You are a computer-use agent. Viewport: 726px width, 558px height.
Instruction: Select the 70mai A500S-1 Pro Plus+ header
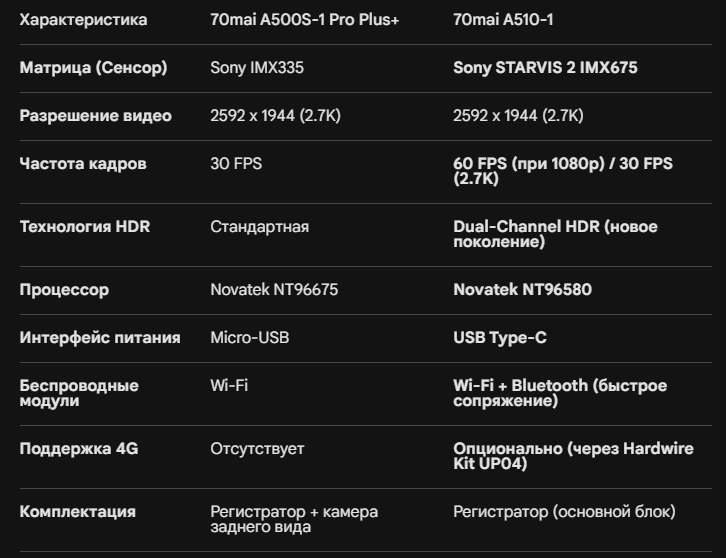tap(305, 20)
